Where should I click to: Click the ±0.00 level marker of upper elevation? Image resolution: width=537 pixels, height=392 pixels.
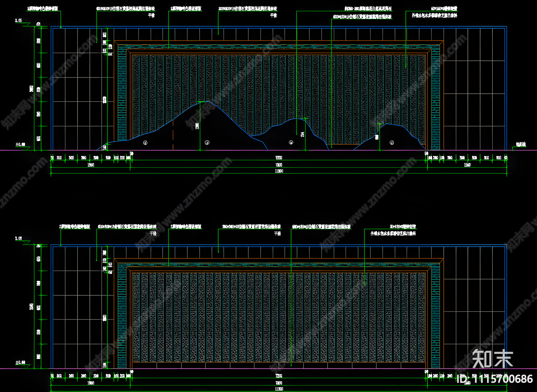[20, 144]
